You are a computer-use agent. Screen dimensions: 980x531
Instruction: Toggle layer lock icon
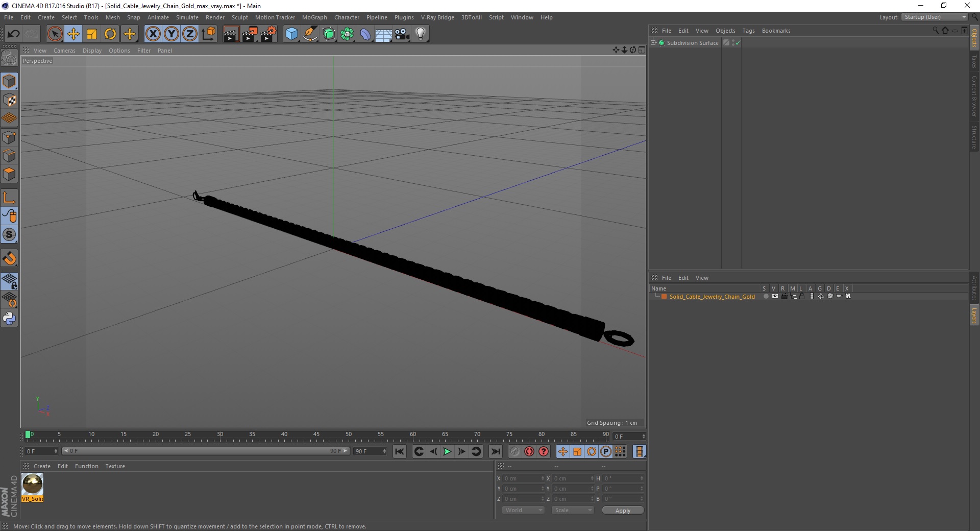802,296
